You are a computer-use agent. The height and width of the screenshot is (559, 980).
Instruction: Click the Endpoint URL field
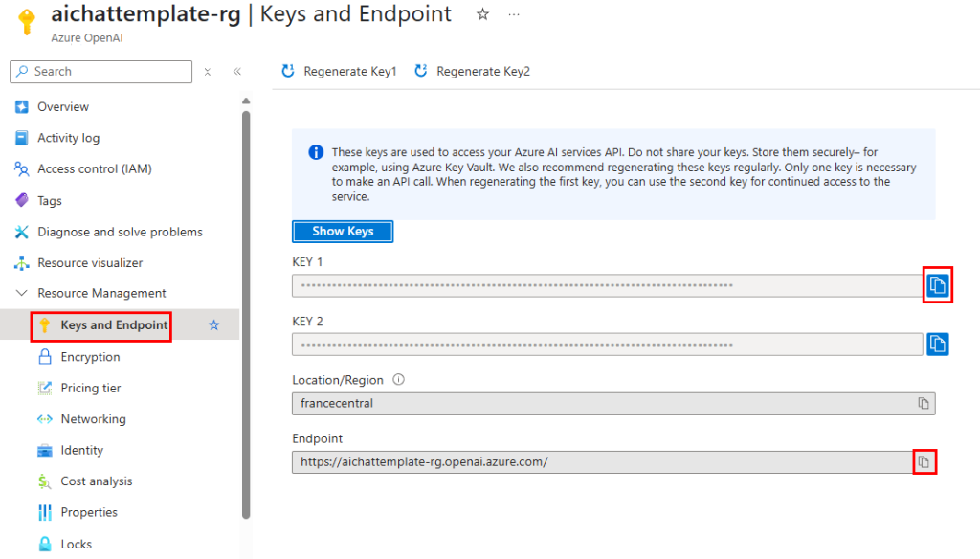click(613, 462)
